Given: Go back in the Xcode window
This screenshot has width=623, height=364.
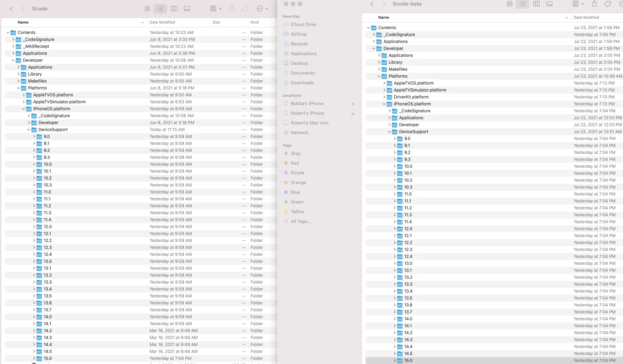Looking at the screenshot, I should [11, 9].
